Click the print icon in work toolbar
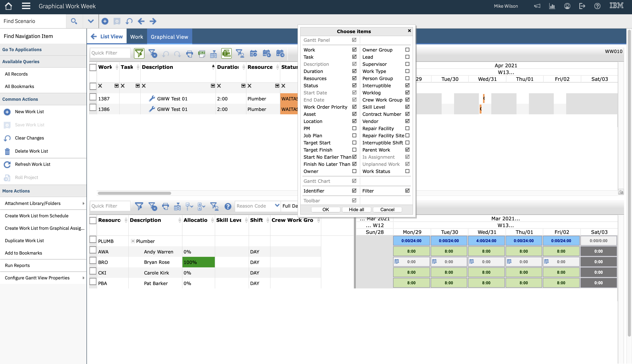632x364 pixels. tap(190, 54)
